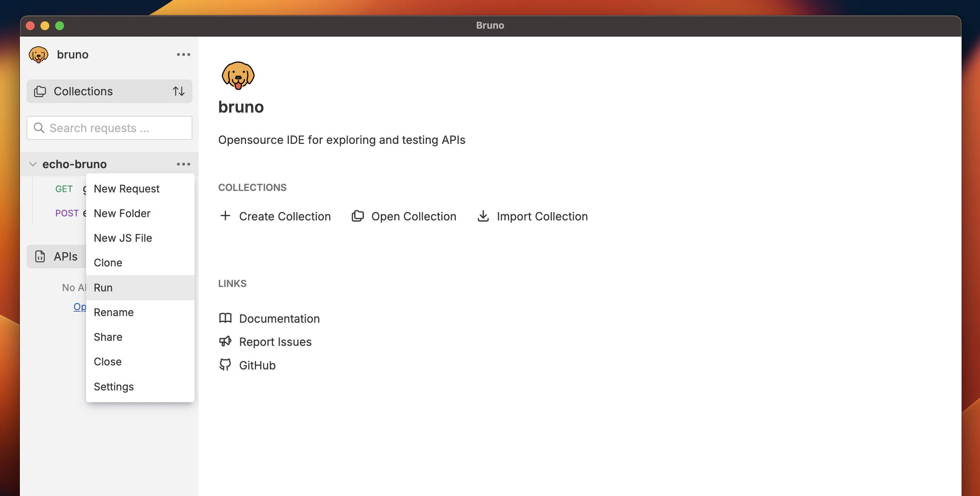Screen dimensions: 980x496
Task: Click the Open Collection stacked-pages icon
Action: tap(358, 216)
